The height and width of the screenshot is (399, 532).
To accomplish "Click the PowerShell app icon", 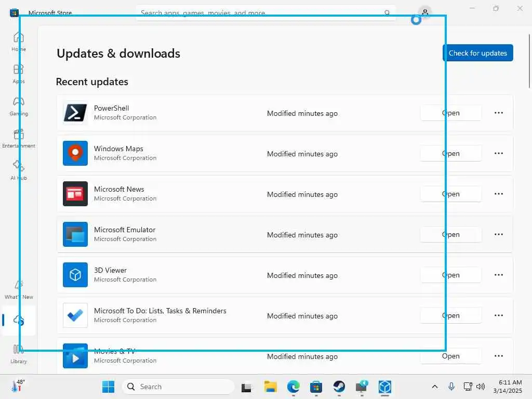I will point(75,113).
